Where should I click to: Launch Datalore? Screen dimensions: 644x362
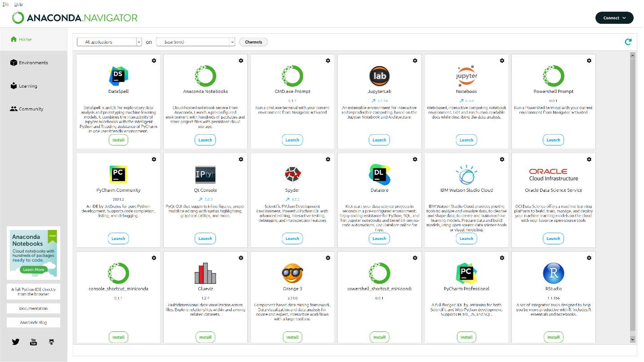(379, 238)
